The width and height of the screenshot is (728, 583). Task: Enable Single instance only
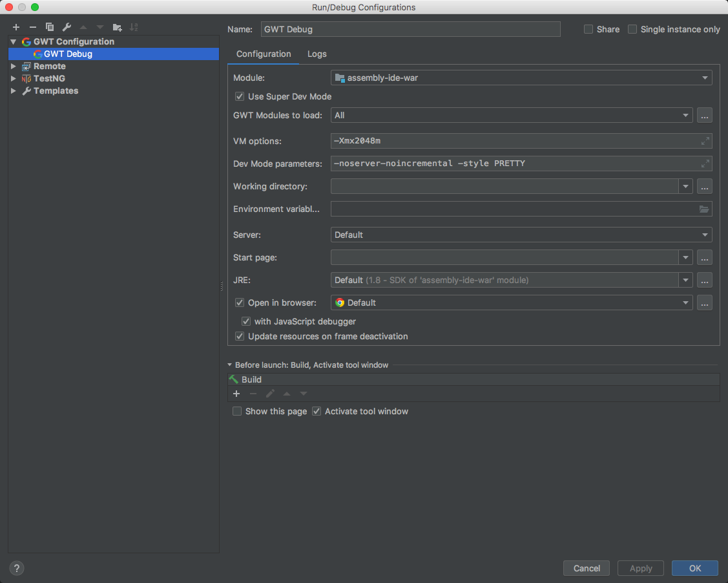tap(632, 29)
